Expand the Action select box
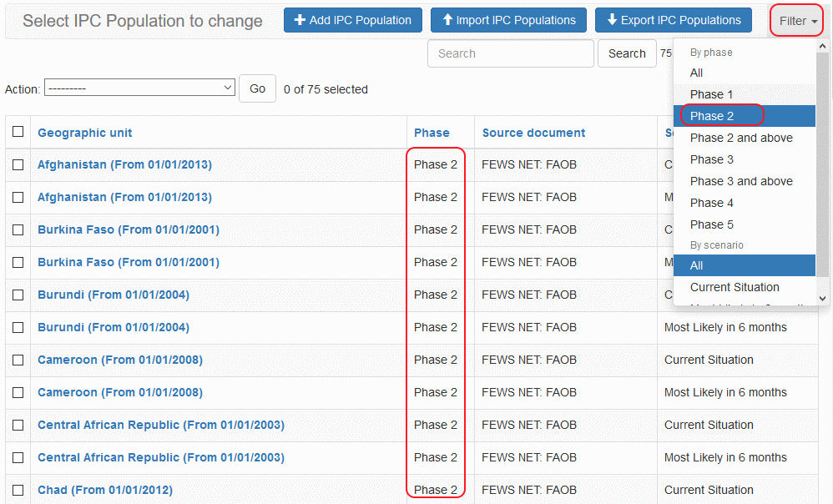This screenshot has width=833, height=504. pyautogui.click(x=139, y=88)
